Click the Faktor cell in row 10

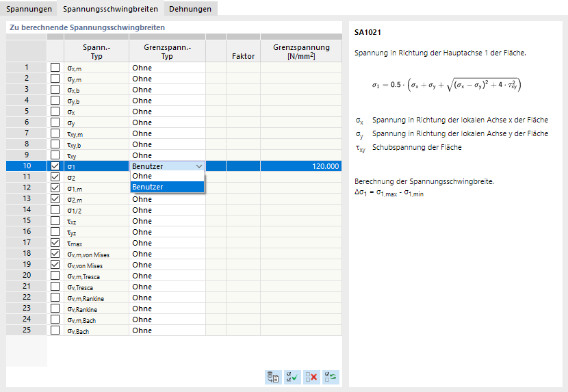243,166
